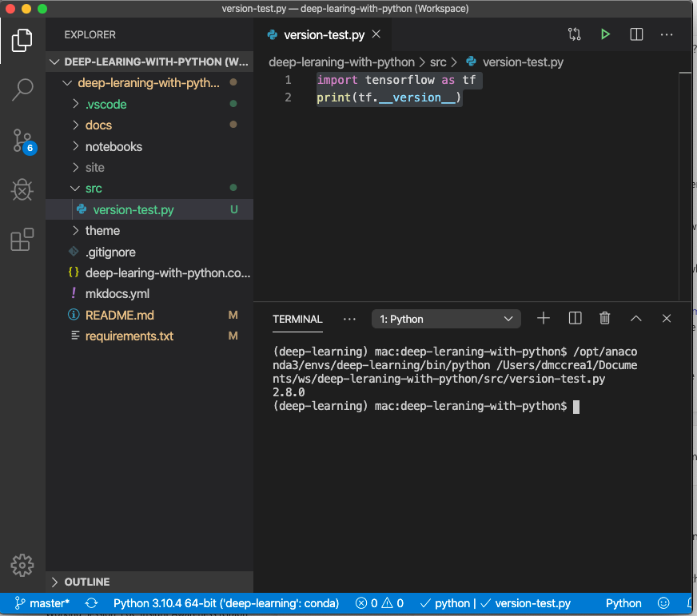Viewport: 697px width, 616px height.
Task: Close the terminal panel
Action: click(667, 318)
